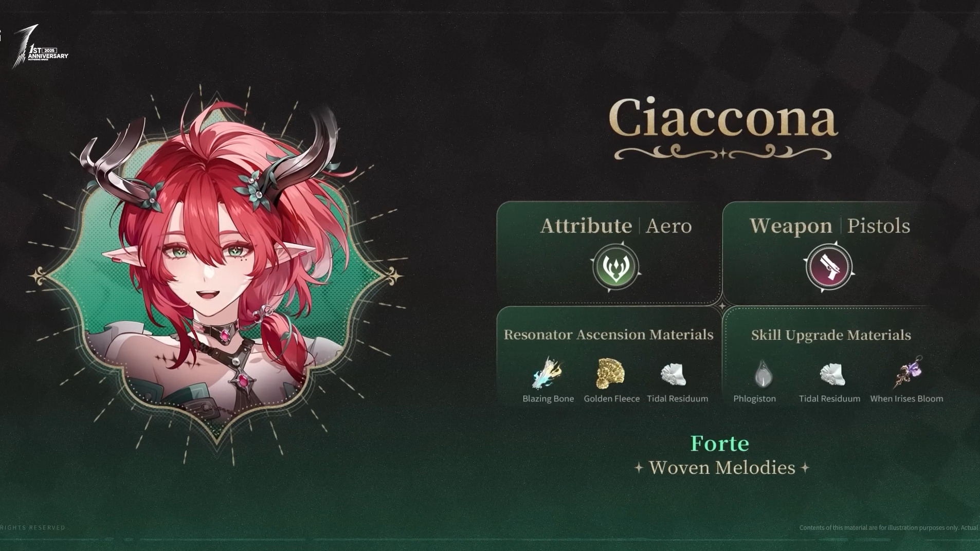The width and height of the screenshot is (980, 551).
Task: Click the Ciaccona character portrait
Action: coord(216,272)
